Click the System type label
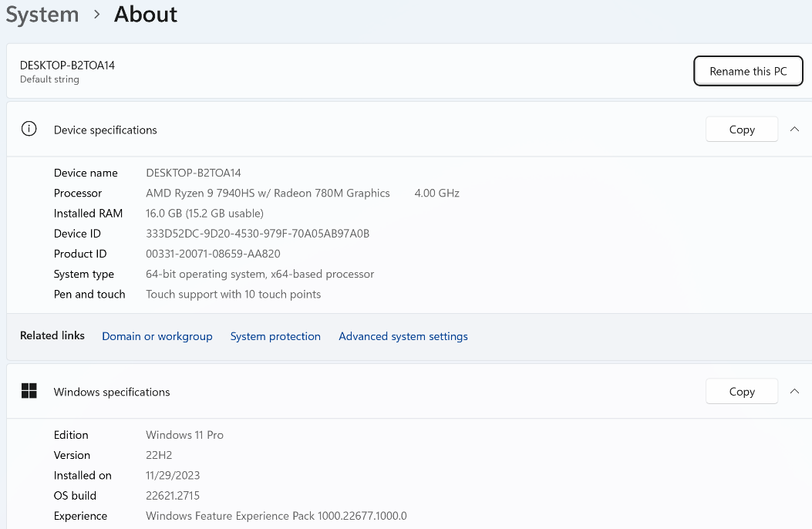Image resolution: width=812 pixels, height=529 pixels. (84, 274)
